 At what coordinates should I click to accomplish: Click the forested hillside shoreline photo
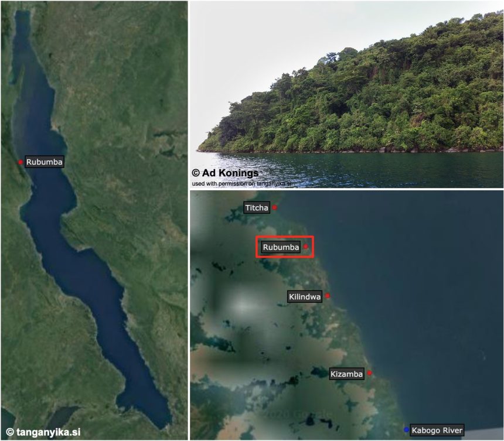point(347,94)
